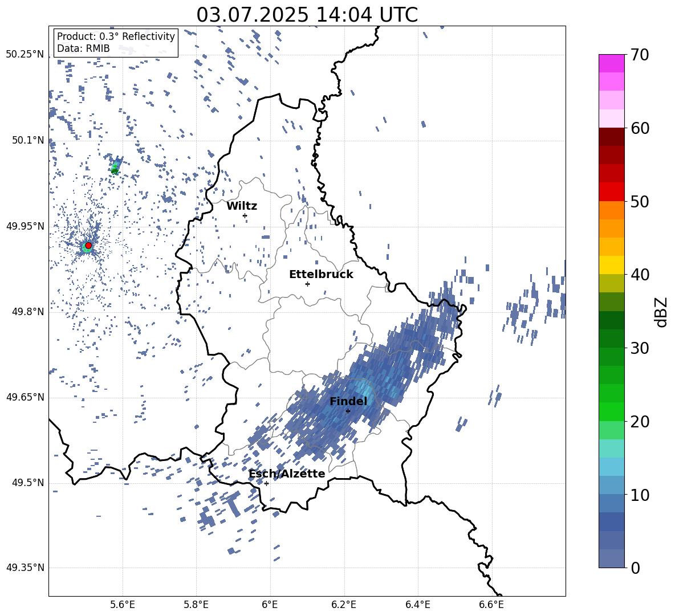This screenshot has width=675, height=616.
Task: Click the 49.35°N latitude label
Action: [x=25, y=568]
